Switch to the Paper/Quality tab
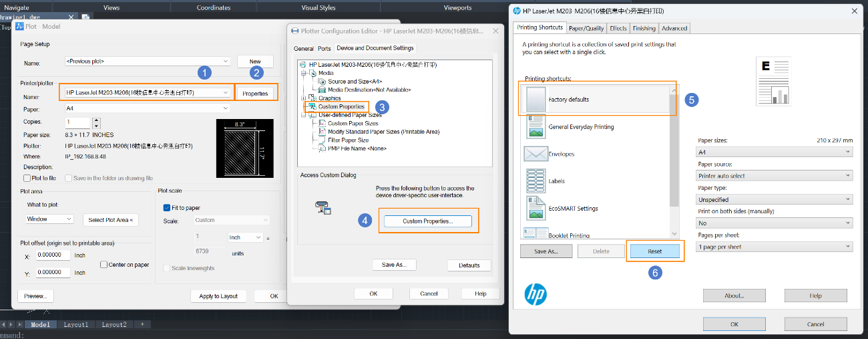Viewport: 868px width, 339px height. point(586,28)
